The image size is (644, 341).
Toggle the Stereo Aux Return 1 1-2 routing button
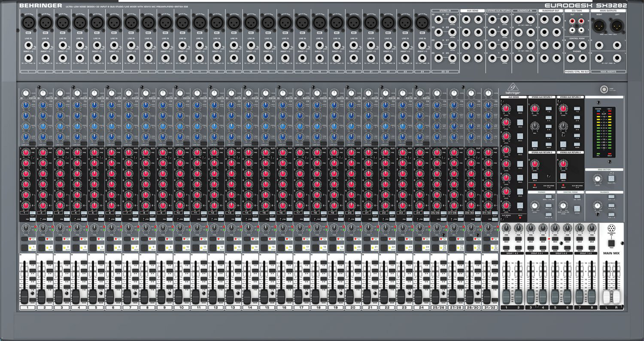(x=549, y=108)
